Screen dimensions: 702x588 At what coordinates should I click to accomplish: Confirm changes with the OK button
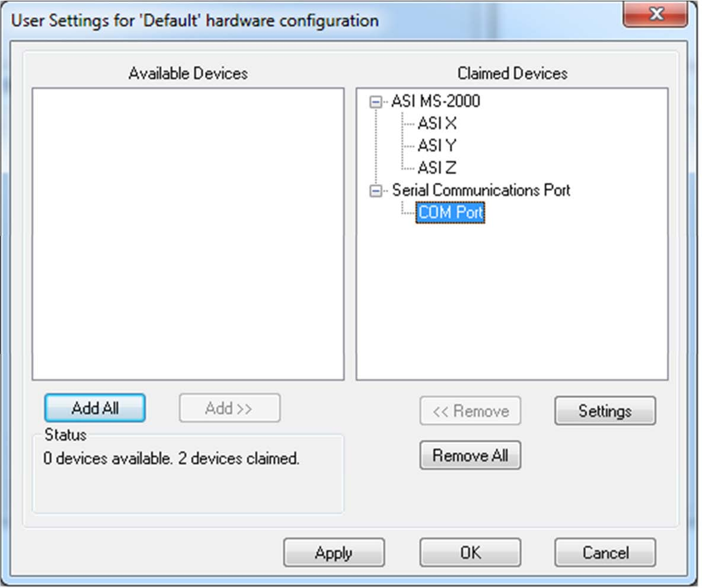470,552
